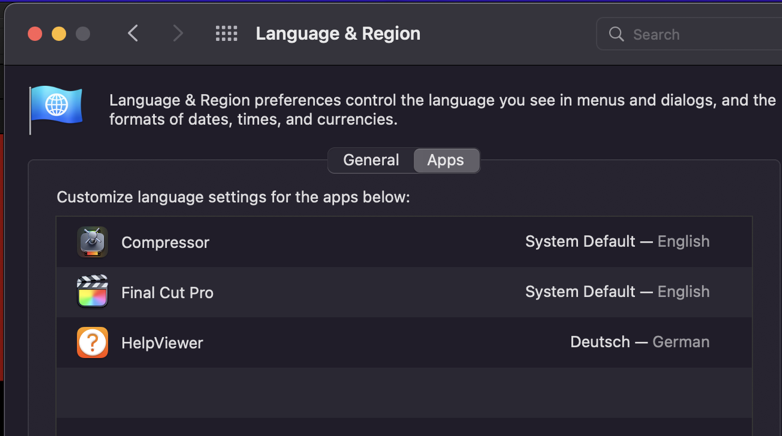Click inside the Search field
The image size is (782, 436).
700,34
